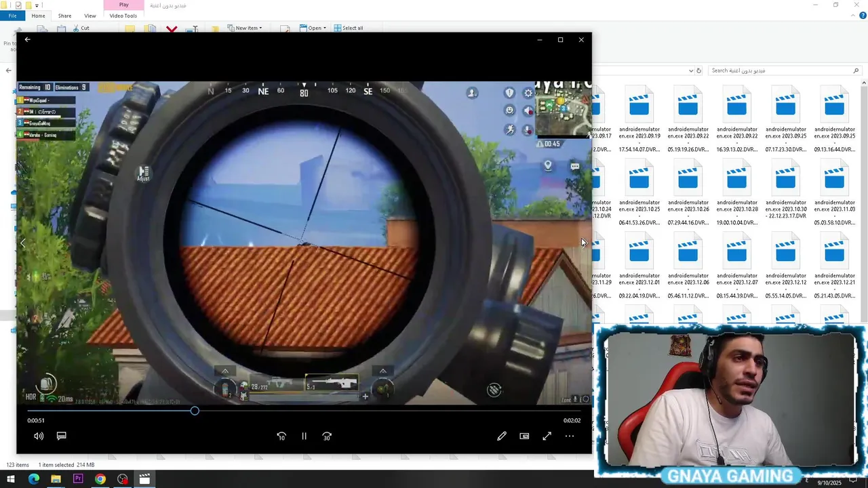Expand address bar history dropdown
This screenshot has height=488, width=868.
pos(691,70)
